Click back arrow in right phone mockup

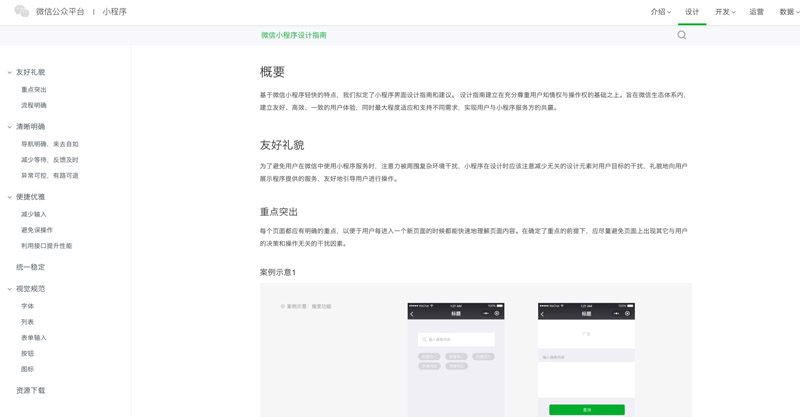tap(542, 314)
